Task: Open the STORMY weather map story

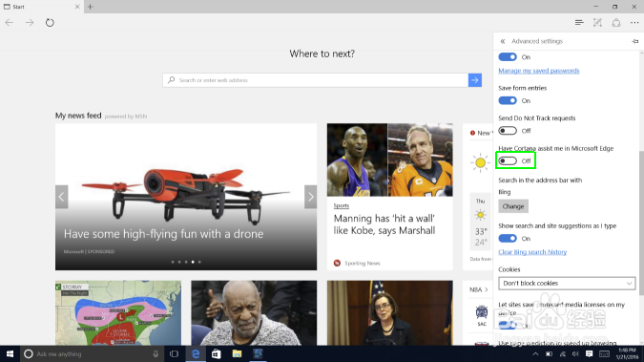Action: tap(118, 312)
